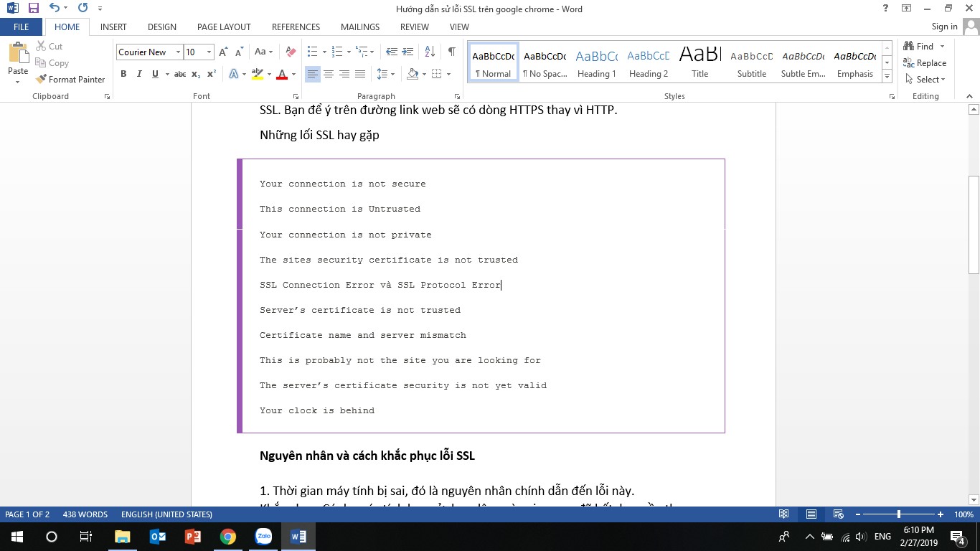
Task: Apply bullet list formatting icon
Action: tap(312, 52)
